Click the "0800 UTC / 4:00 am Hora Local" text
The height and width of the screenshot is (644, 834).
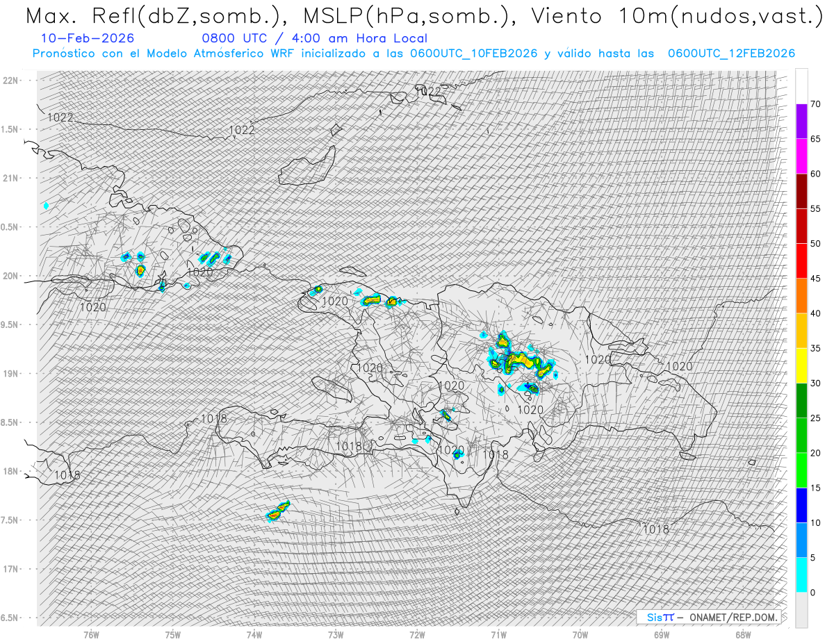coord(314,38)
